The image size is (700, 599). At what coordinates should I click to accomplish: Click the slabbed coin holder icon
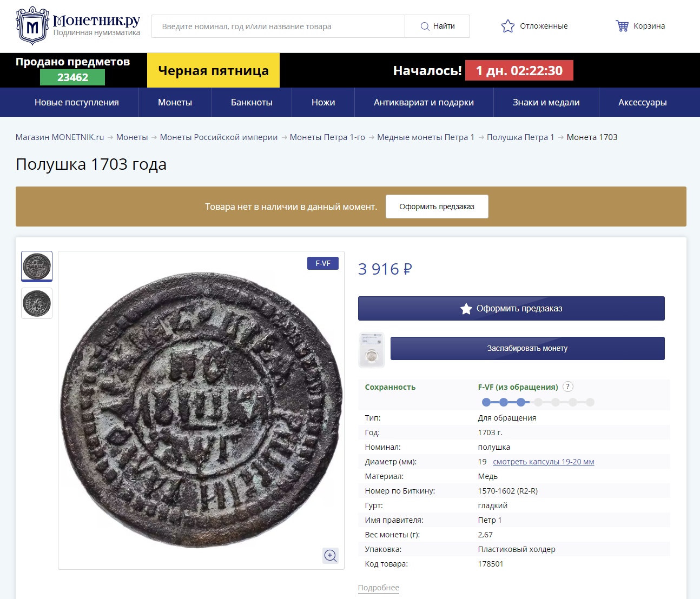[372, 349]
